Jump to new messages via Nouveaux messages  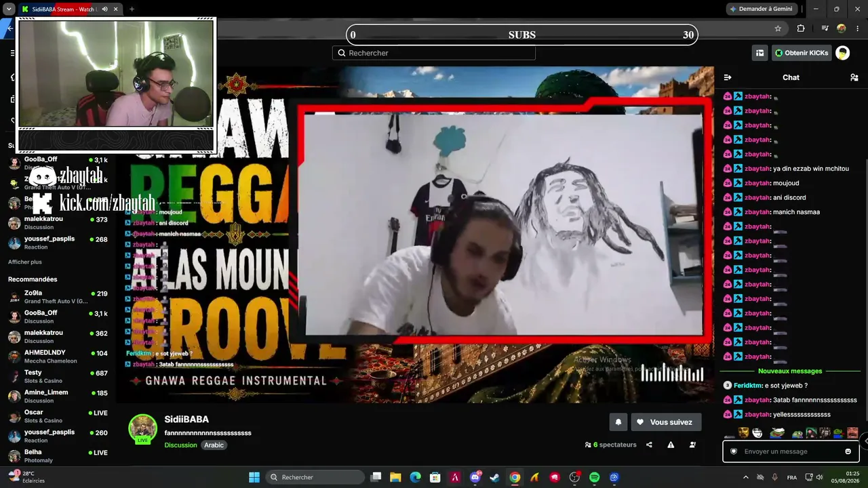790,371
